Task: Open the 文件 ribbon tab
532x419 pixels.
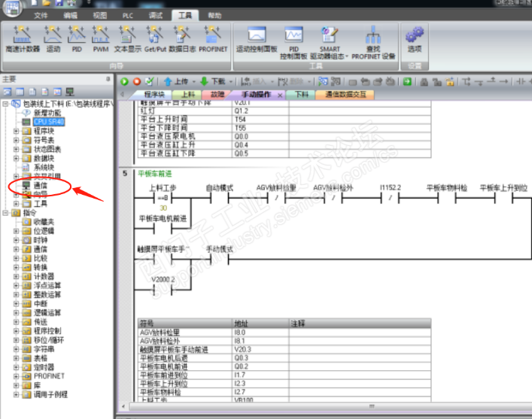Action: coord(41,15)
